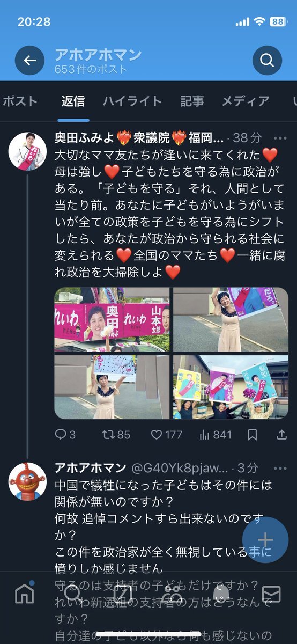Switch to the ハイライト tab
Image resolution: width=297 pixels, height=644 pixels.
[x=132, y=101]
